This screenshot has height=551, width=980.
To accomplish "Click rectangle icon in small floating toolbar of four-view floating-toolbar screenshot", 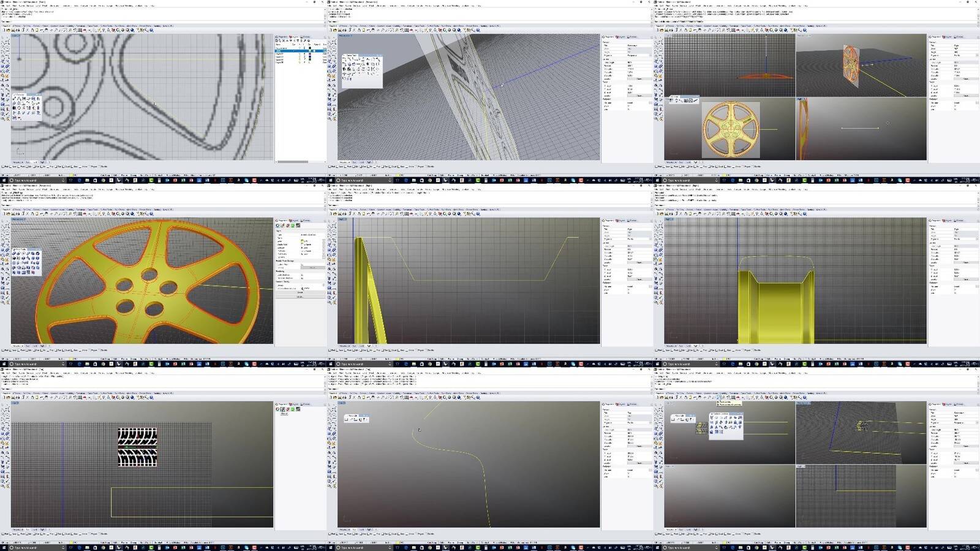I will point(673,420).
